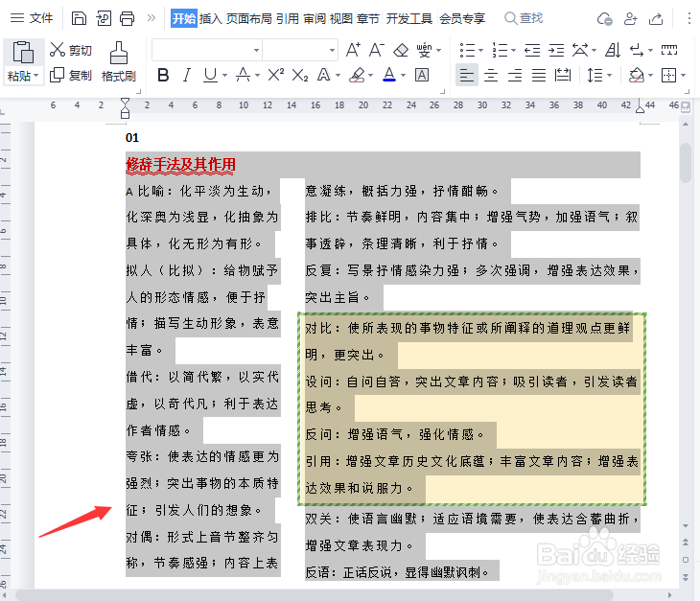Click the bullet list icon
This screenshot has width=700, height=601.
[467, 50]
